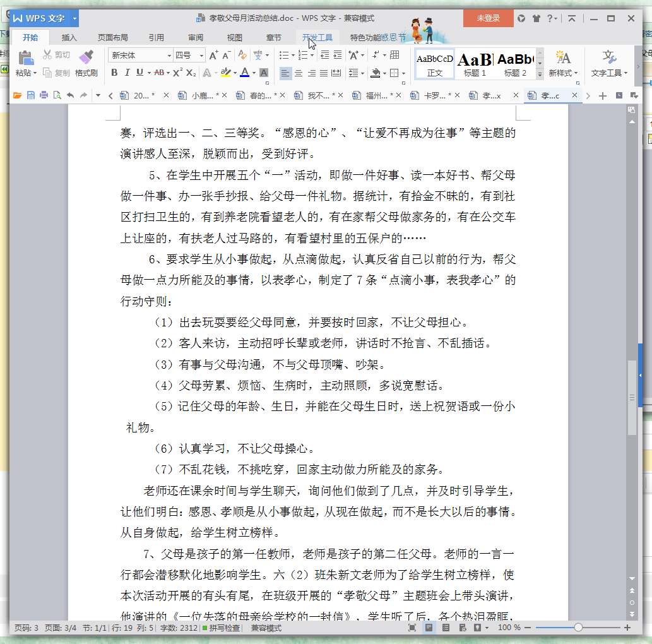Click the zoom in plus button
This screenshot has width=652, height=644.
pos(627,628)
